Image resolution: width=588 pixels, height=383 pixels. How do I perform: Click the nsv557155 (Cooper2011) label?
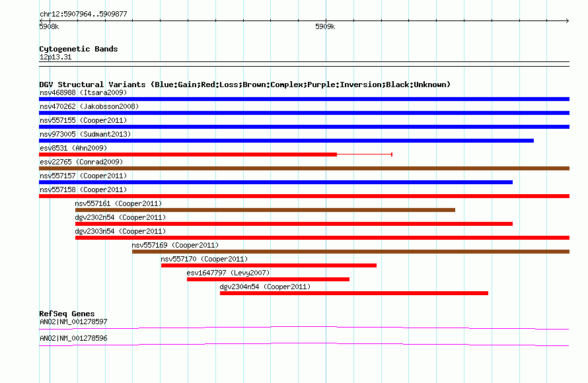[x=83, y=120]
